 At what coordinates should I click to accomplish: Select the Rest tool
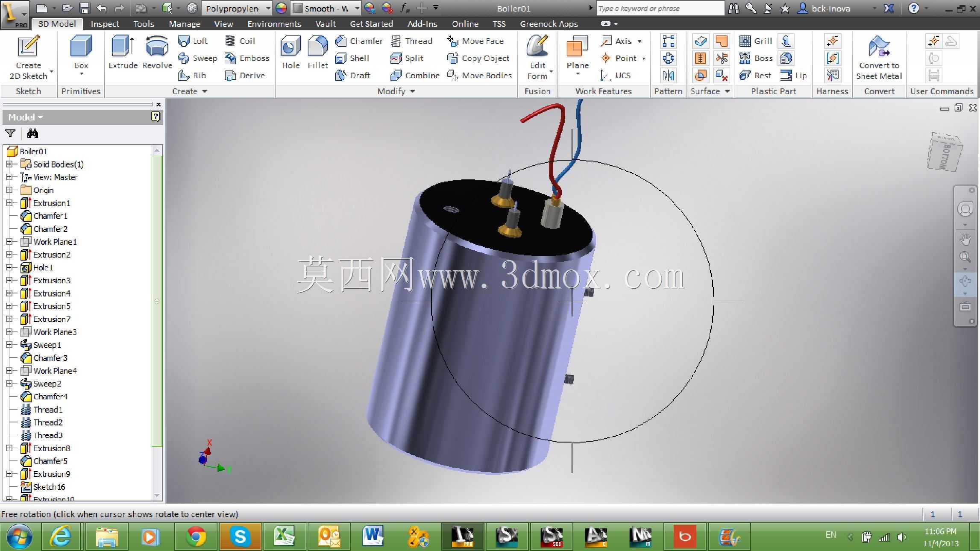(755, 76)
